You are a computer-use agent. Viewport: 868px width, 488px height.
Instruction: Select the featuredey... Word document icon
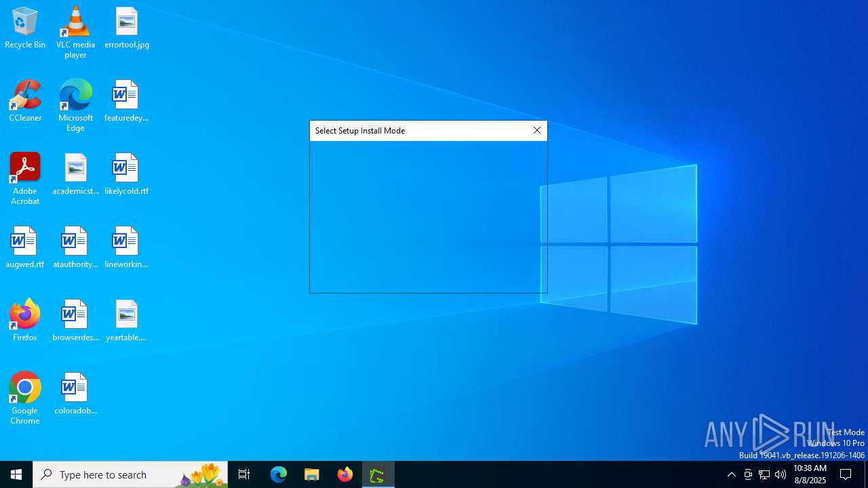(x=127, y=101)
